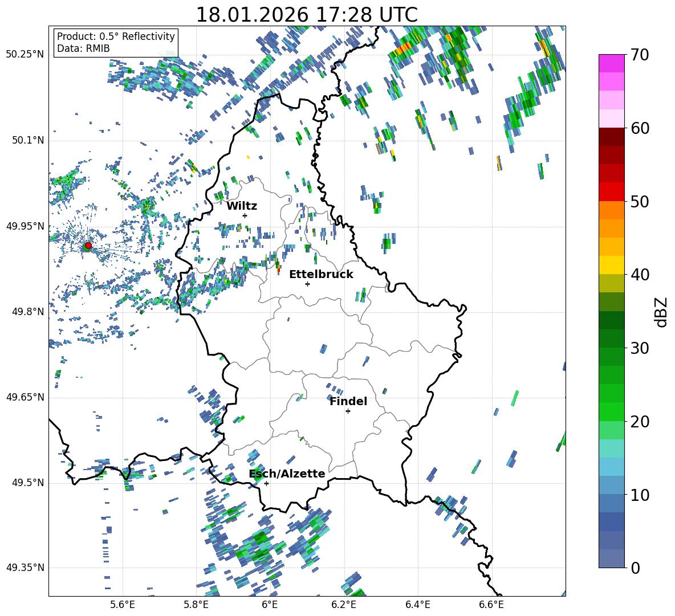
Task: Click the 50 colorbar tick label
Action: 639,202
